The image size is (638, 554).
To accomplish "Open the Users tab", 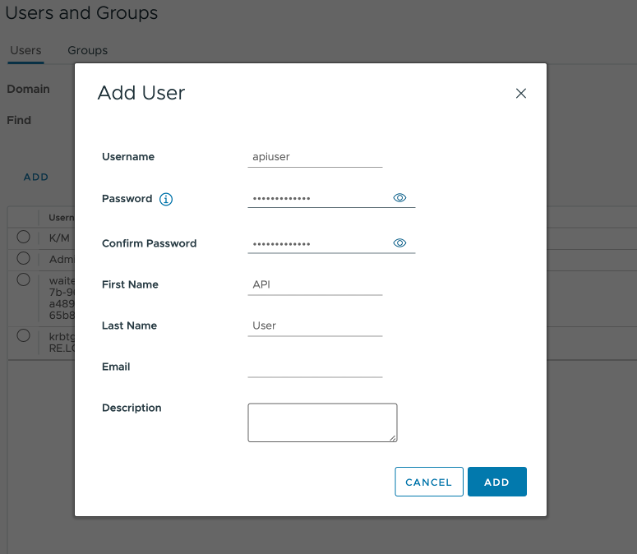I will pyautogui.click(x=25, y=50).
